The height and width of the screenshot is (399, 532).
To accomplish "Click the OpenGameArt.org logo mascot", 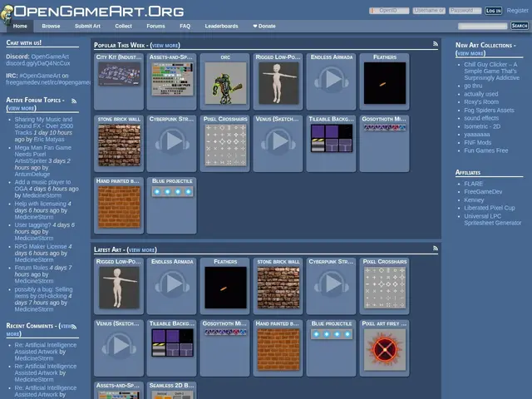I will 7,14.
